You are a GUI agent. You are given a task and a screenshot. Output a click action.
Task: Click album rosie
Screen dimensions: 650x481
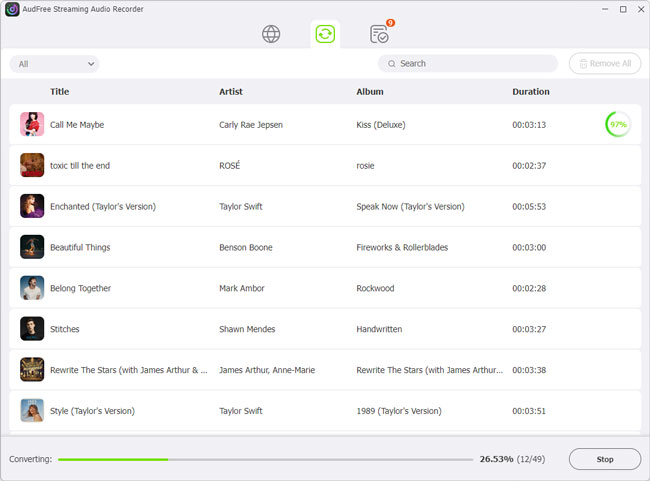(x=365, y=166)
